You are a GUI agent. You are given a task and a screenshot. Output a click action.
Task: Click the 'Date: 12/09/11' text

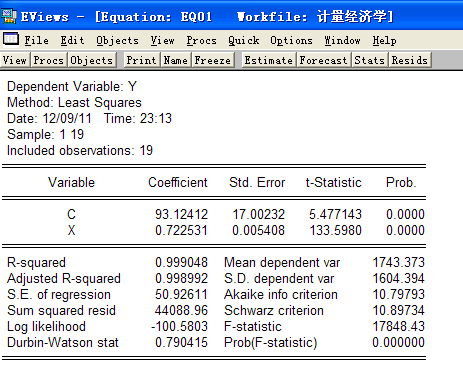click(49, 118)
